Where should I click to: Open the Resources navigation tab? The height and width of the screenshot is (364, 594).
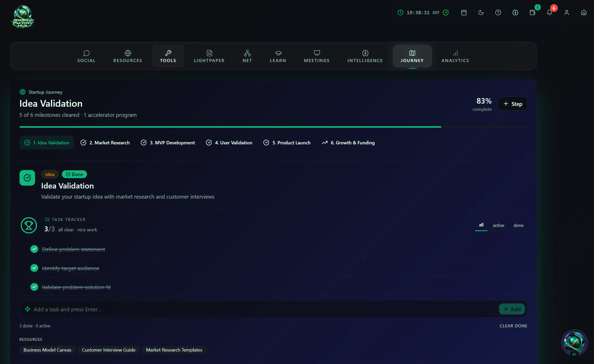point(128,56)
